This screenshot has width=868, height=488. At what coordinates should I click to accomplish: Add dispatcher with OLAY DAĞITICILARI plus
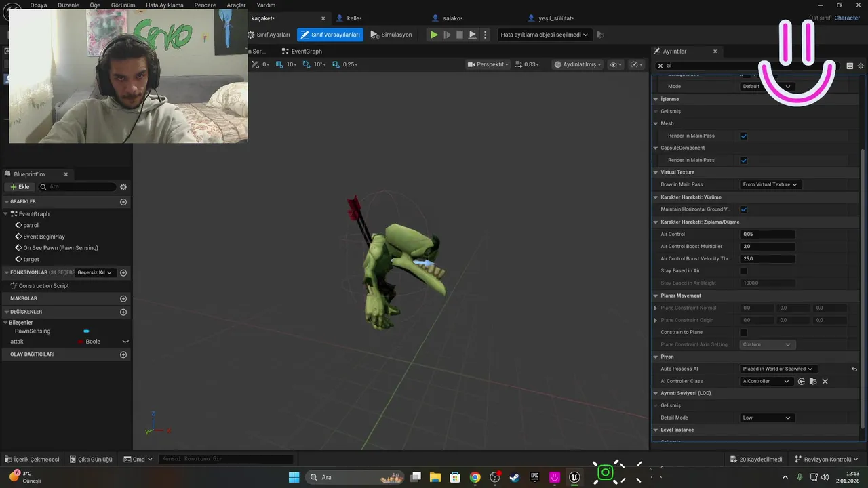[123, 354]
